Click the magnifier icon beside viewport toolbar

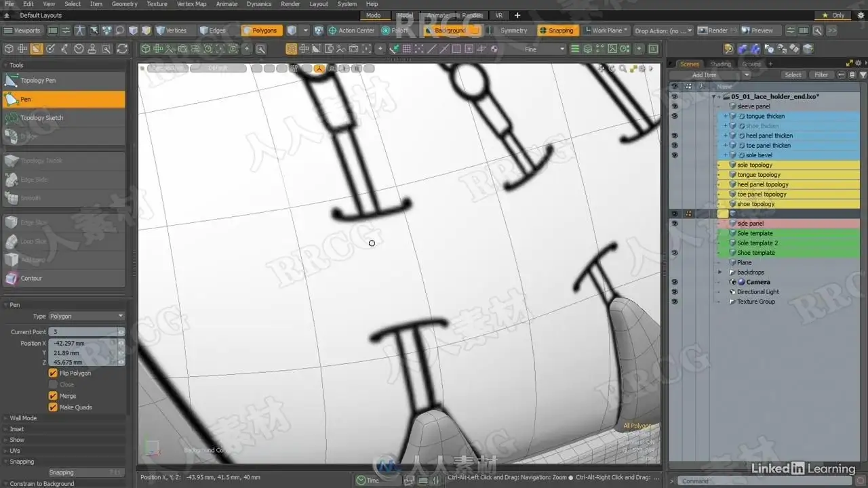(x=260, y=49)
